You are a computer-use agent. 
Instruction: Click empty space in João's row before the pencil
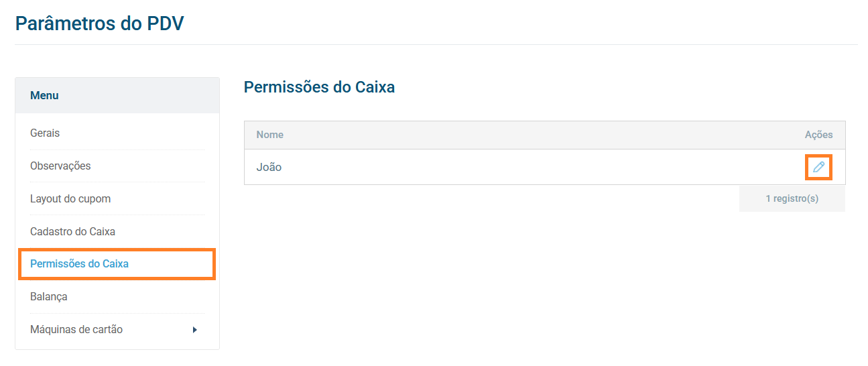pos(536,168)
